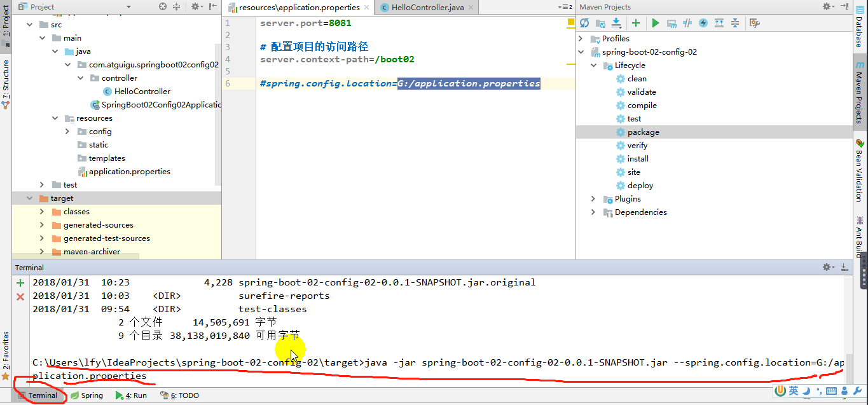
Task: Hide the Maven Projects panel
Action: click(844, 6)
